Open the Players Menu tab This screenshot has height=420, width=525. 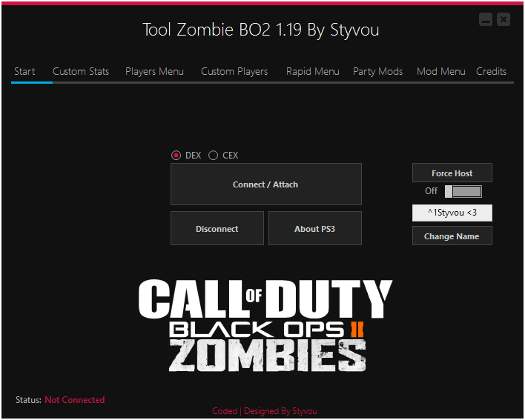tap(154, 72)
